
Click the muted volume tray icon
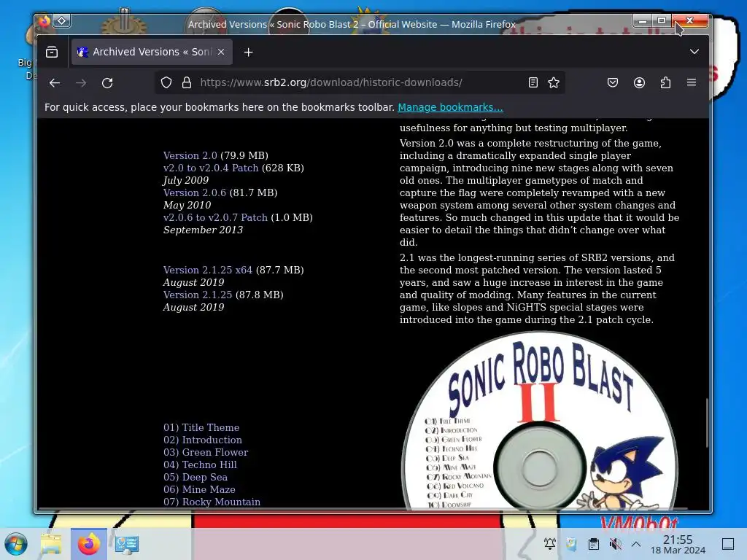coord(615,543)
